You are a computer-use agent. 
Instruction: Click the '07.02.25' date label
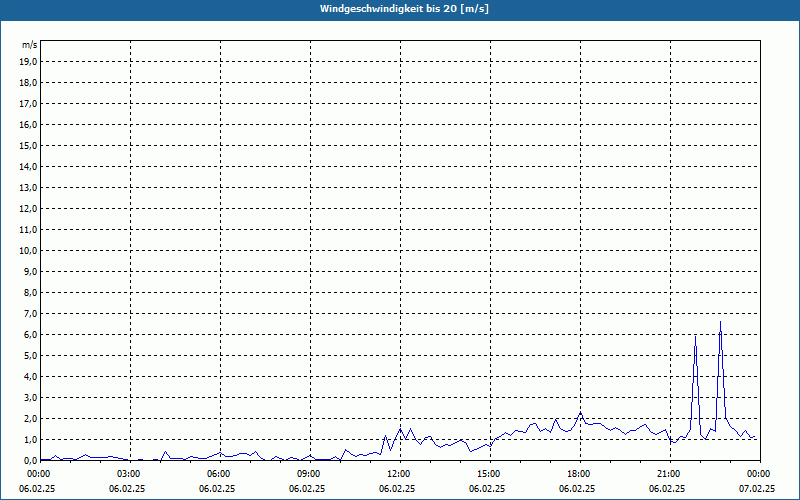tap(757, 489)
